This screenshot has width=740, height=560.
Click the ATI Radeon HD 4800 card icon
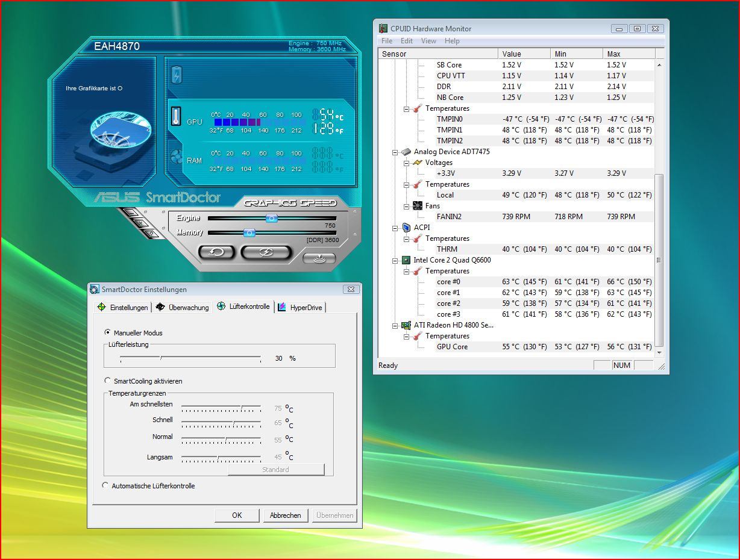coord(406,325)
